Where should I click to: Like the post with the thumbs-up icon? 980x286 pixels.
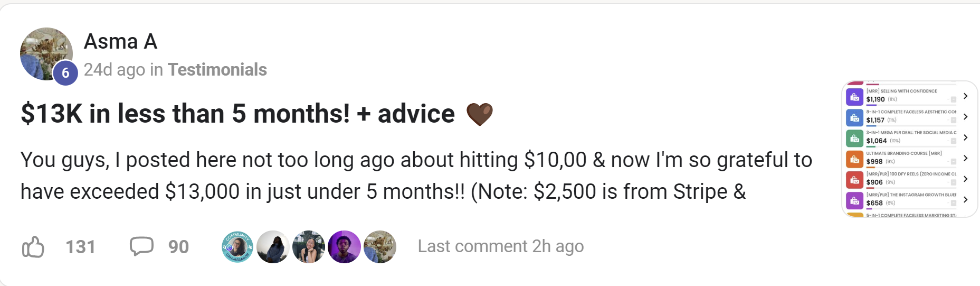click(33, 247)
